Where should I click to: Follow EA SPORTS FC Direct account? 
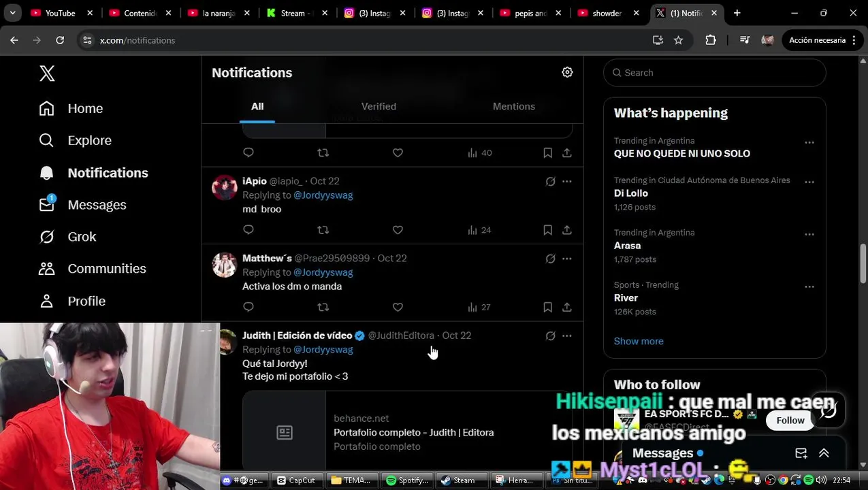(x=790, y=421)
